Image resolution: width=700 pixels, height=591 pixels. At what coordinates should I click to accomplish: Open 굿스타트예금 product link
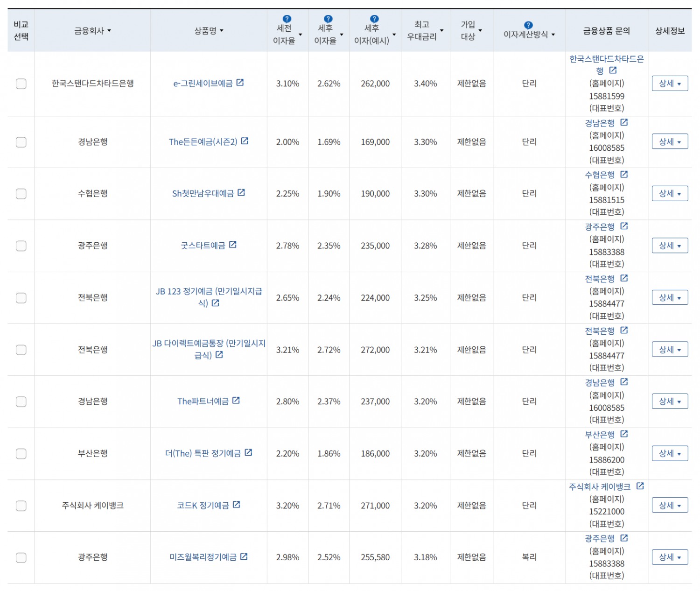click(x=203, y=246)
